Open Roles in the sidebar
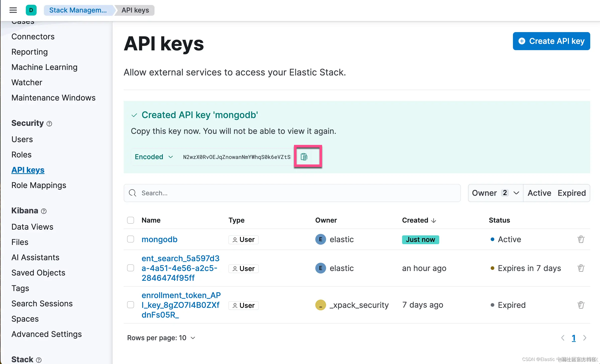Screen dimensions: 600x364 (22, 155)
